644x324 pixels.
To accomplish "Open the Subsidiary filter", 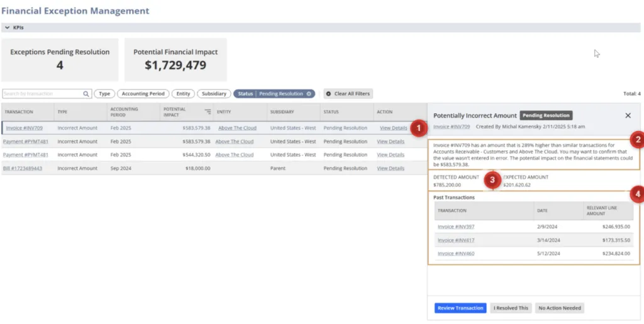I will 214,94.
